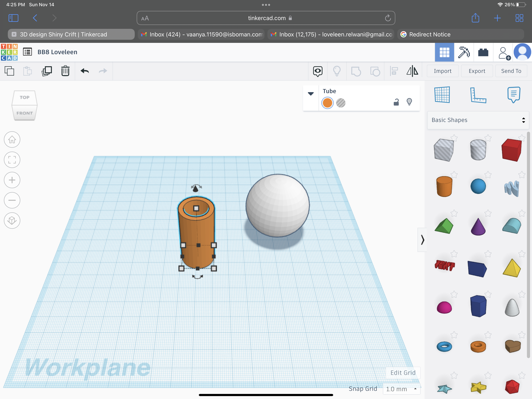532x399 pixels.
Task: Pick the blue Sphere shape
Action: click(478, 186)
